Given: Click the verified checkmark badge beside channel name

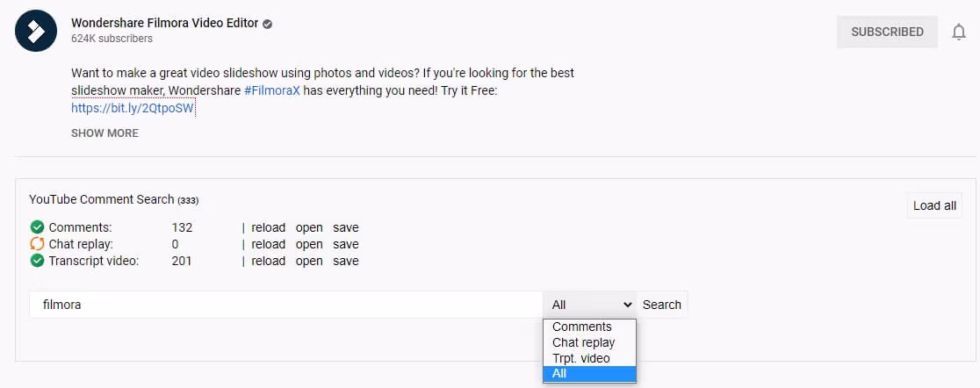Looking at the screenshot, I should pyautogui.click(x=268, y=24).
